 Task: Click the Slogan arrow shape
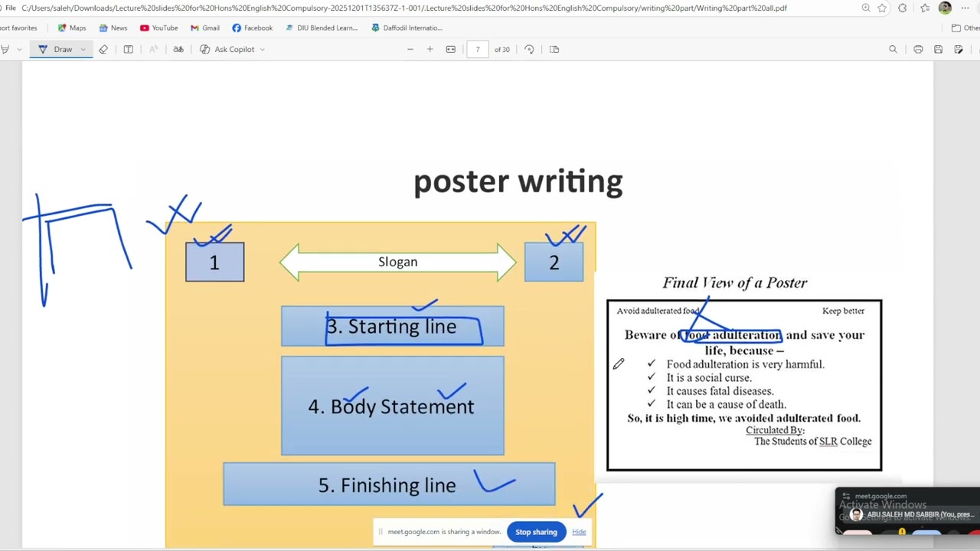point(398,262)
